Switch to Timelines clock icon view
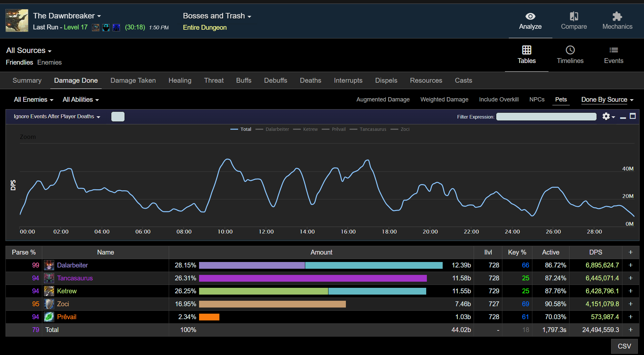644x355 pixels. coord(570,50)
